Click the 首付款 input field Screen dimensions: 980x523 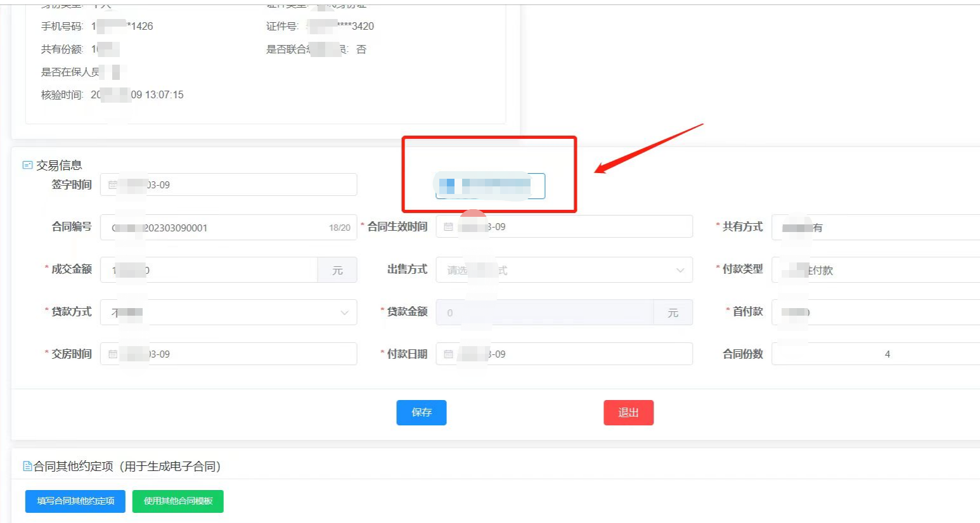pos(875,313)
